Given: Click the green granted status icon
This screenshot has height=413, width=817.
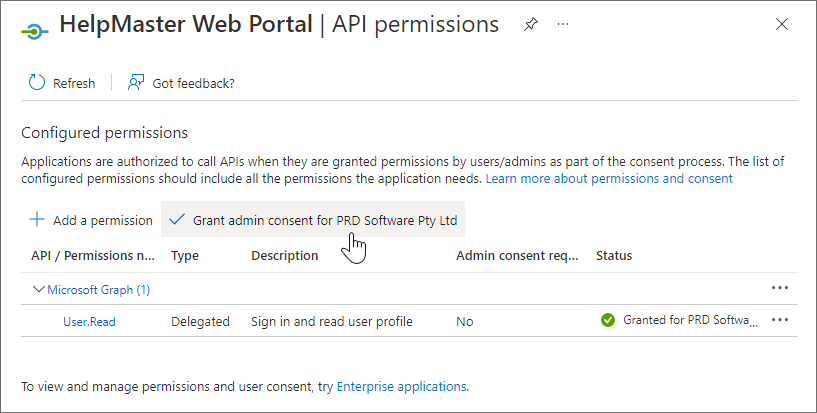Looking at the screenshot, I should click(x=608, y=320).
